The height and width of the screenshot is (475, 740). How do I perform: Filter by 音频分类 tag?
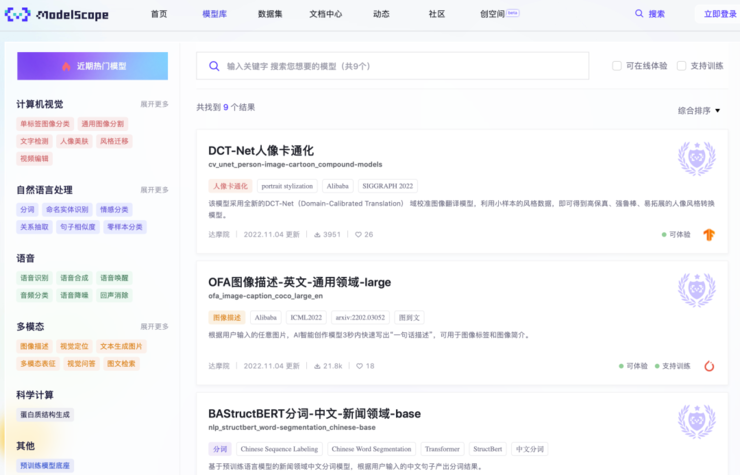point(34,296)
